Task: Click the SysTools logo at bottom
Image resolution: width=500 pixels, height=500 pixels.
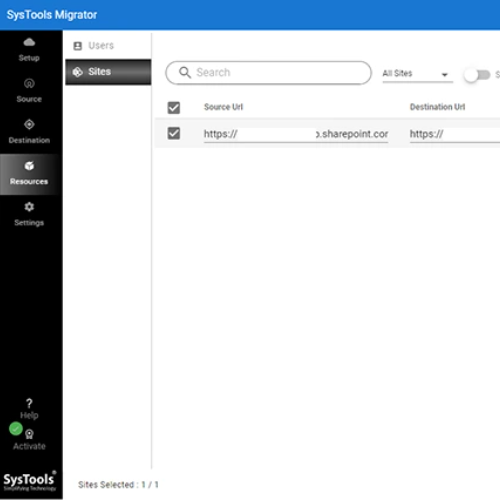Action: tap(30, 481)
